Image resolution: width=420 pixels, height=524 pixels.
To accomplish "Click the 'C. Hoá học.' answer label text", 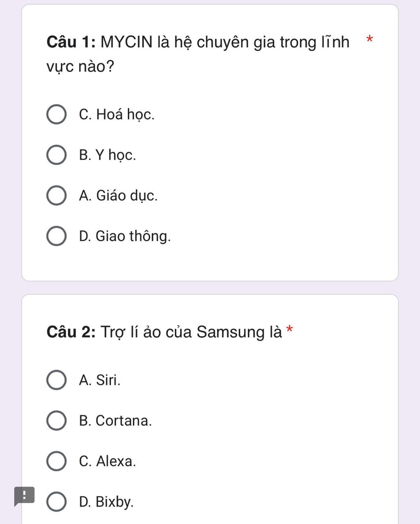I will click(x=117, y=114).
